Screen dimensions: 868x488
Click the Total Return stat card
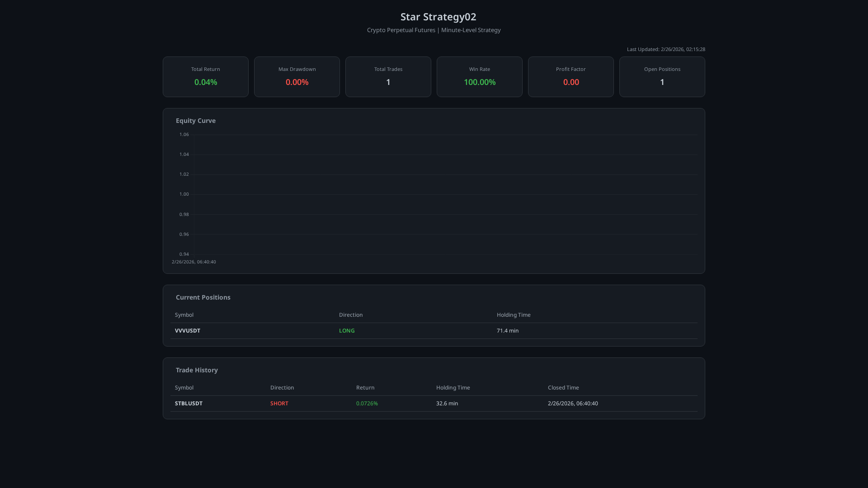click(x=205, y=76)
